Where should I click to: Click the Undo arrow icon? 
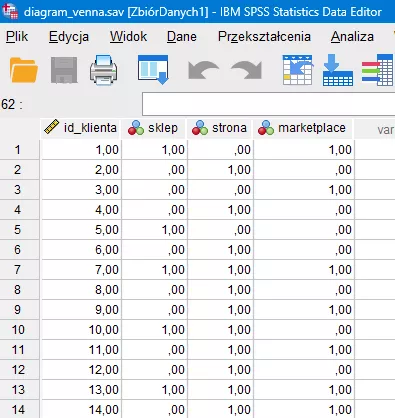click(x=203, y=70)
